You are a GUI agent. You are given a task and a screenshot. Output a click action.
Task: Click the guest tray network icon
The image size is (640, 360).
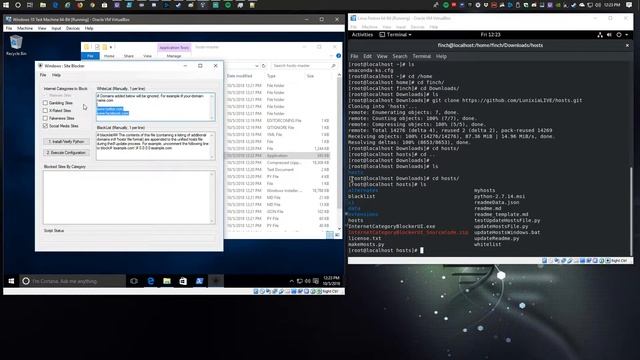point(300,281)
